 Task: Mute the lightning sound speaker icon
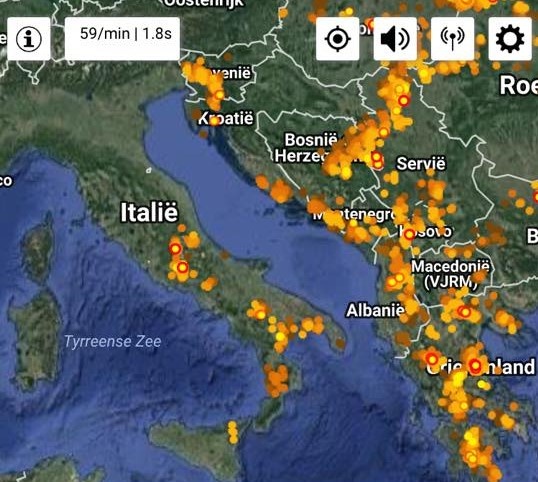(395, 39)
